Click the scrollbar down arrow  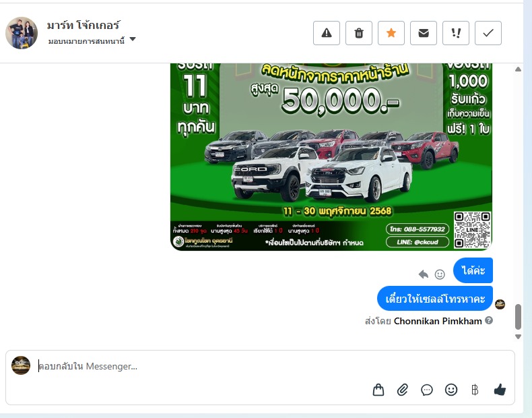point(518,336)
